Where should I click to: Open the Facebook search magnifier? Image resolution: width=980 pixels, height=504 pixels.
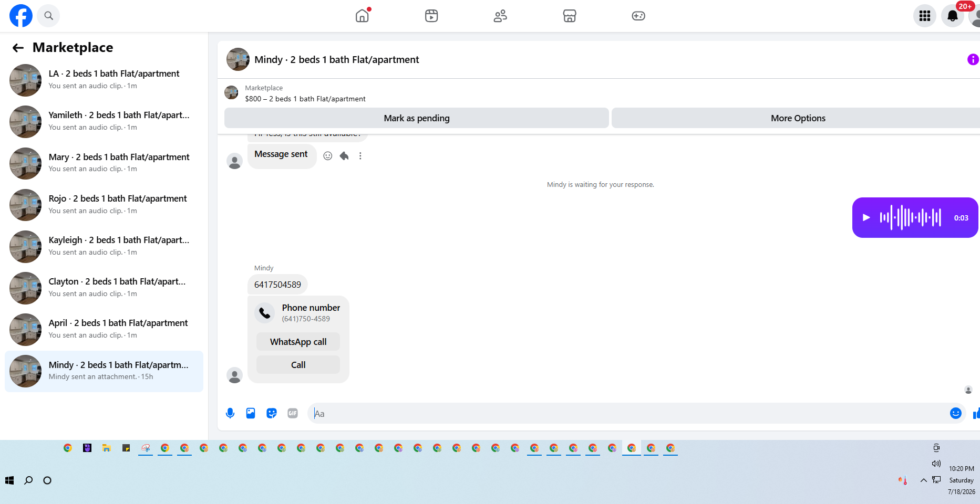tap(49, 16)
